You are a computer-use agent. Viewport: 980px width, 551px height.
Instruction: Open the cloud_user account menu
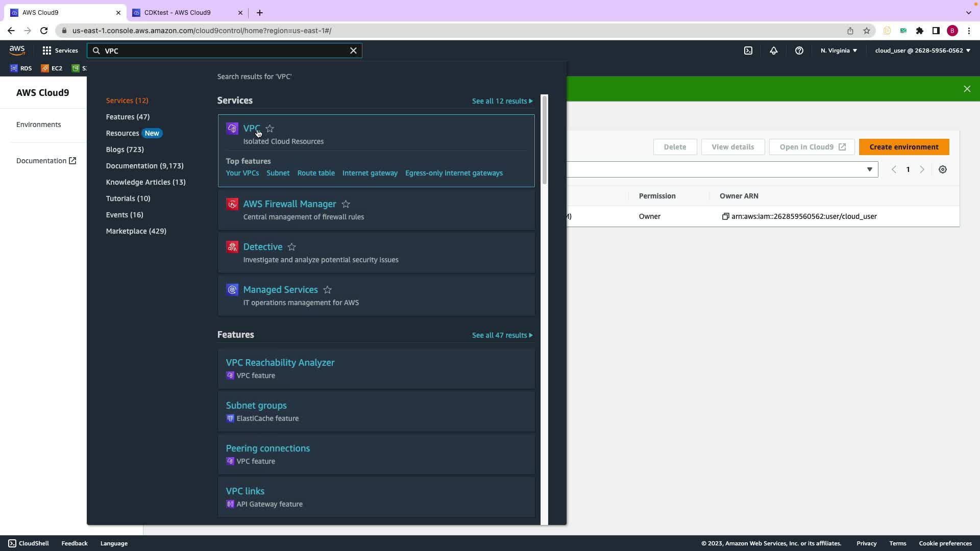(922, 51)
